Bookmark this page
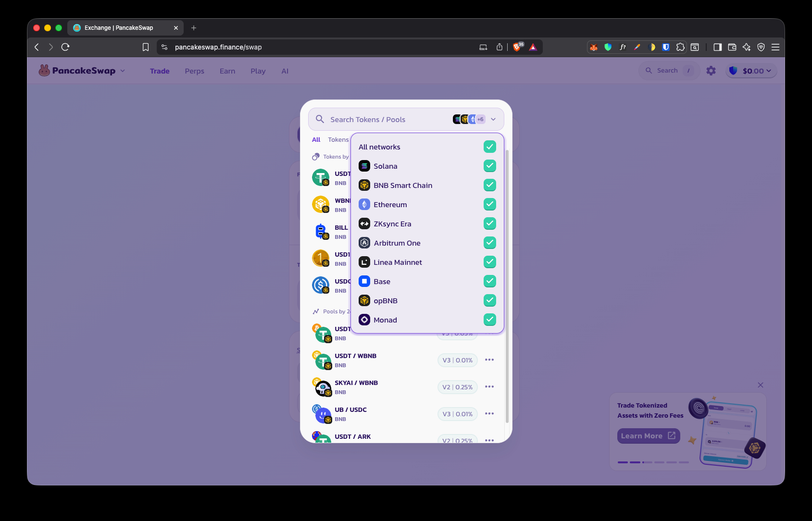Screen dimensions: 812x521 146,47
